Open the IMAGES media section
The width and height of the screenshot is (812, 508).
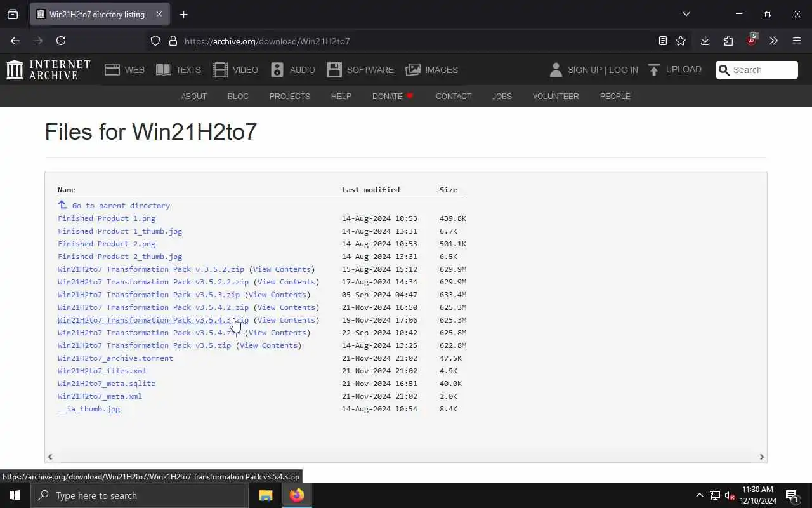point(431,70)
